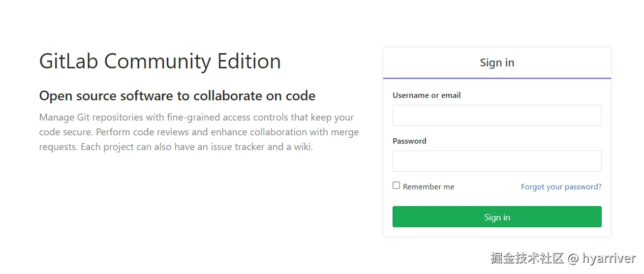Focus the Password input field

tap(497, 161)
